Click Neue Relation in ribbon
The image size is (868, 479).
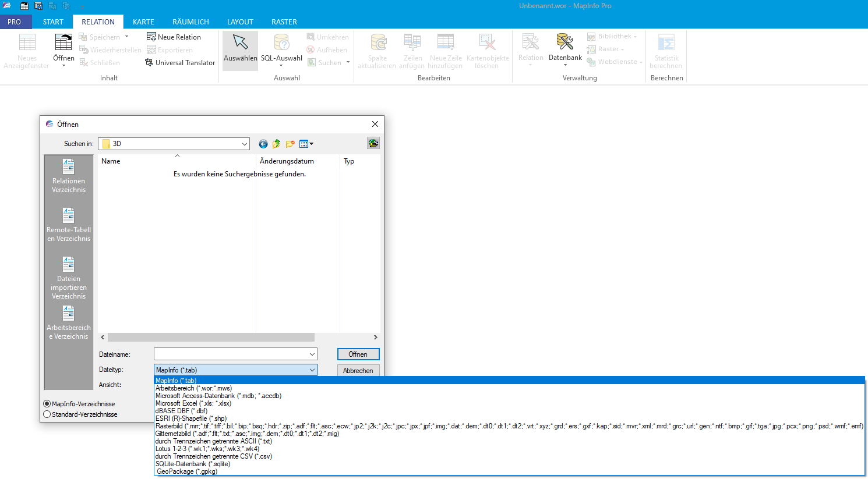pyautogui.click(x=174, y=37)
